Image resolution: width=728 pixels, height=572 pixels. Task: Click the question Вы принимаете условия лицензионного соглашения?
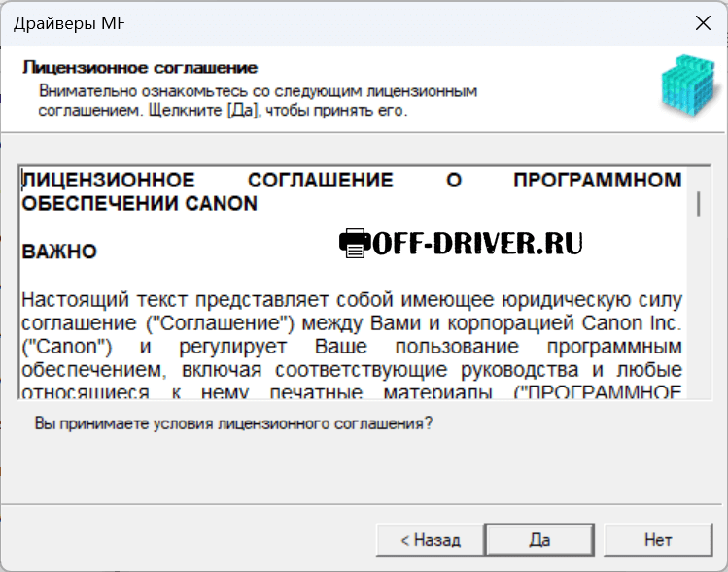[233, 423]
